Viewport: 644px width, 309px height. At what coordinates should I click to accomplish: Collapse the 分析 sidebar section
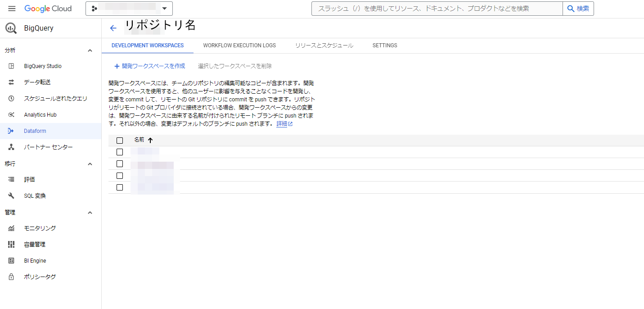(x=90, y=50)
